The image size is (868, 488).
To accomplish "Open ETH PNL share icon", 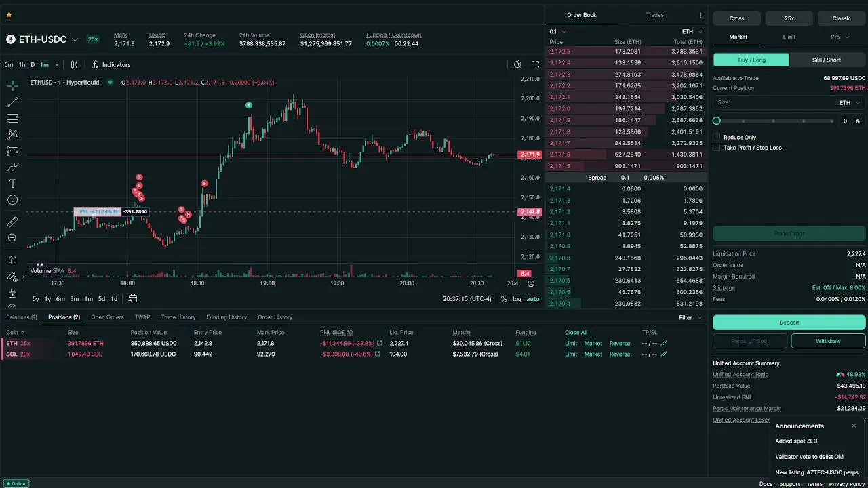I will [379, 344].
